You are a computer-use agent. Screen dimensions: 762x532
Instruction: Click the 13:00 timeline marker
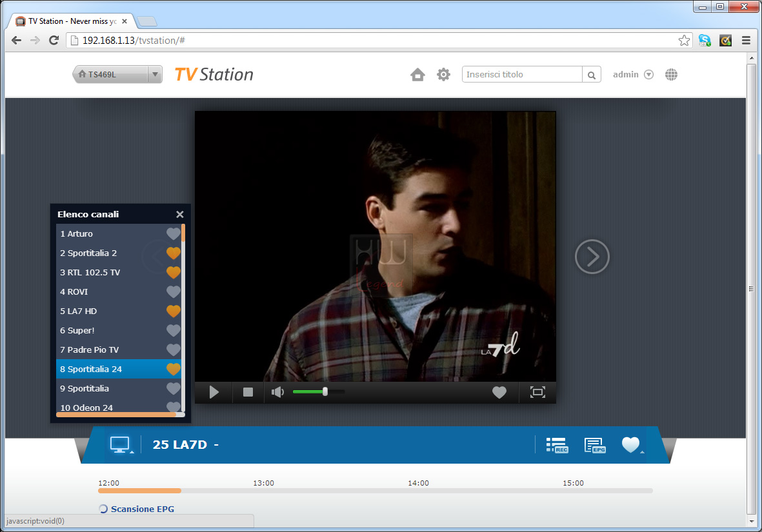263,483
